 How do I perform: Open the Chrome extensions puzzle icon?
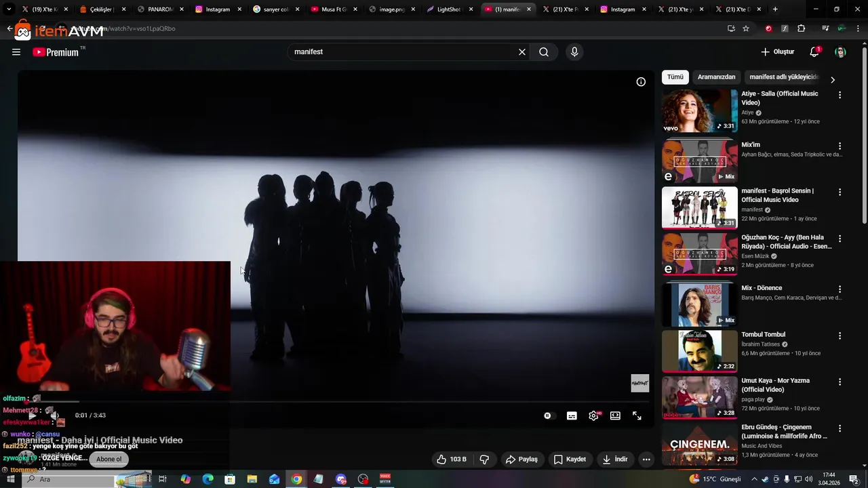[802, 28]
